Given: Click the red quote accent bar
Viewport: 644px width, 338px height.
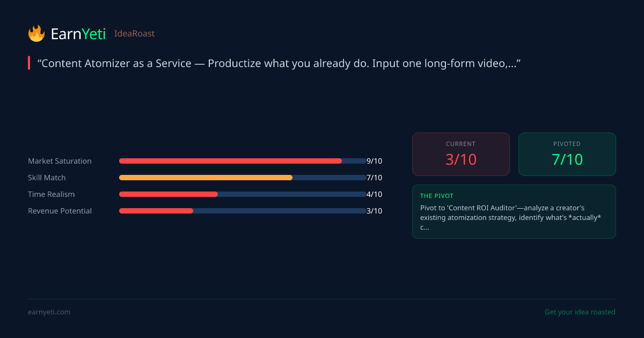Looking at the screenshot, I should tap(29, 63).
